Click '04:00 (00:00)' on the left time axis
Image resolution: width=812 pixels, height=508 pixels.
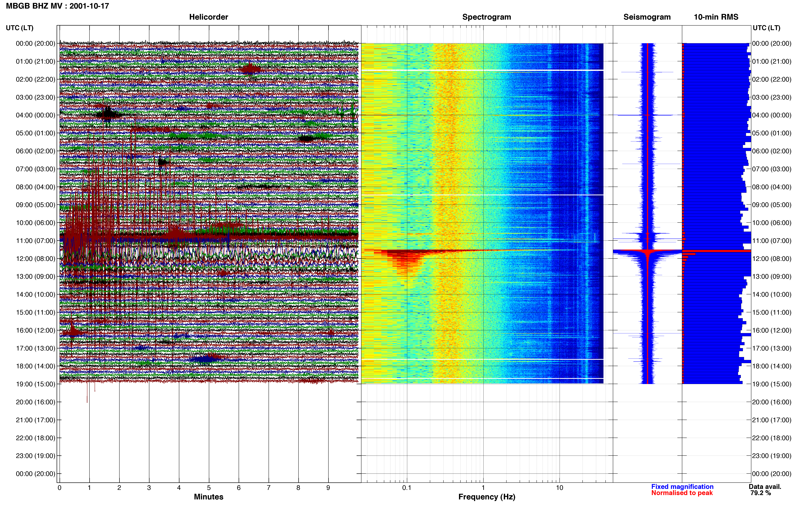[36, 115]
